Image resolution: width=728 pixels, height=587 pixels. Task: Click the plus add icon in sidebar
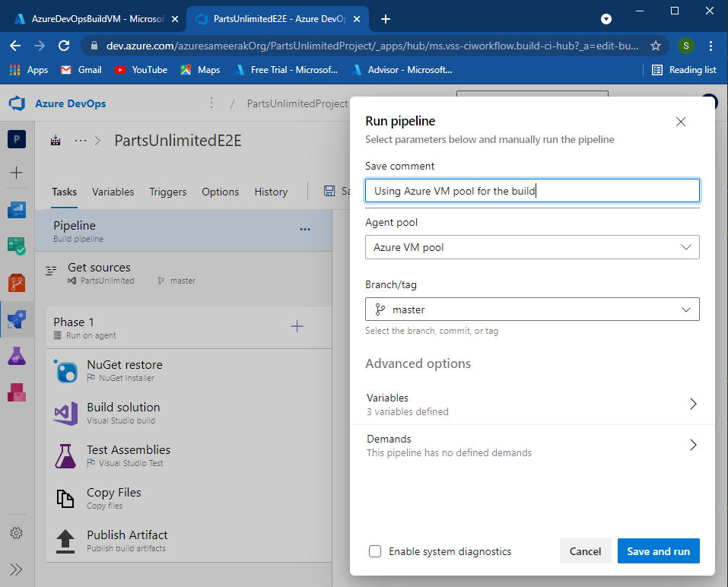17,173
